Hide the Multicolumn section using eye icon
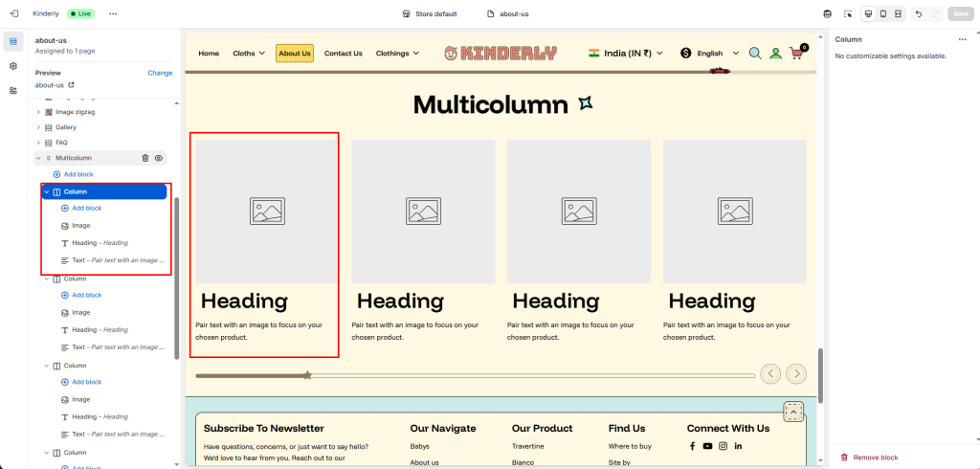Image resolution: width=980 pixels, height=469 pixels. point(159,158)
